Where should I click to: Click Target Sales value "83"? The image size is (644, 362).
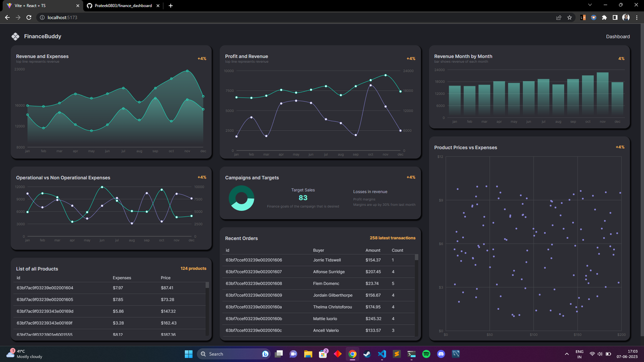(x=303, y=198)
